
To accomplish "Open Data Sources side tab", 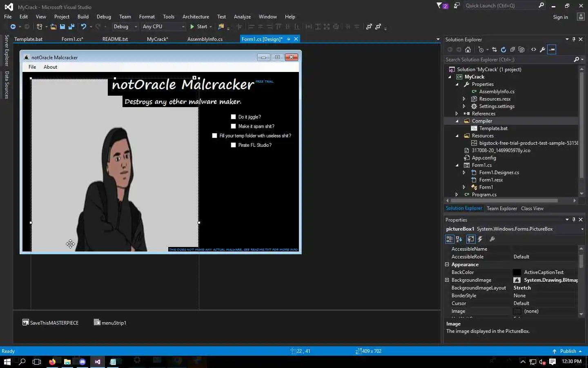I will (7, 85).
